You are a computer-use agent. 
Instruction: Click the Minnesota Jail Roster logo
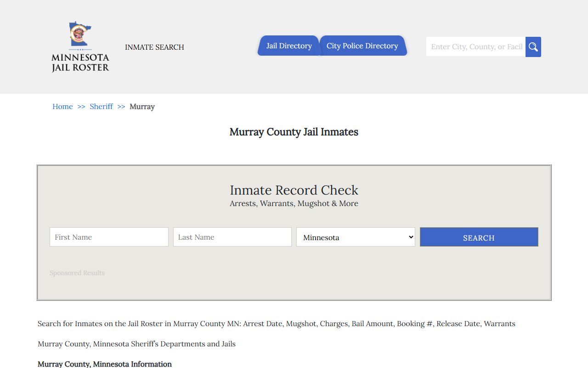(80, 47)
